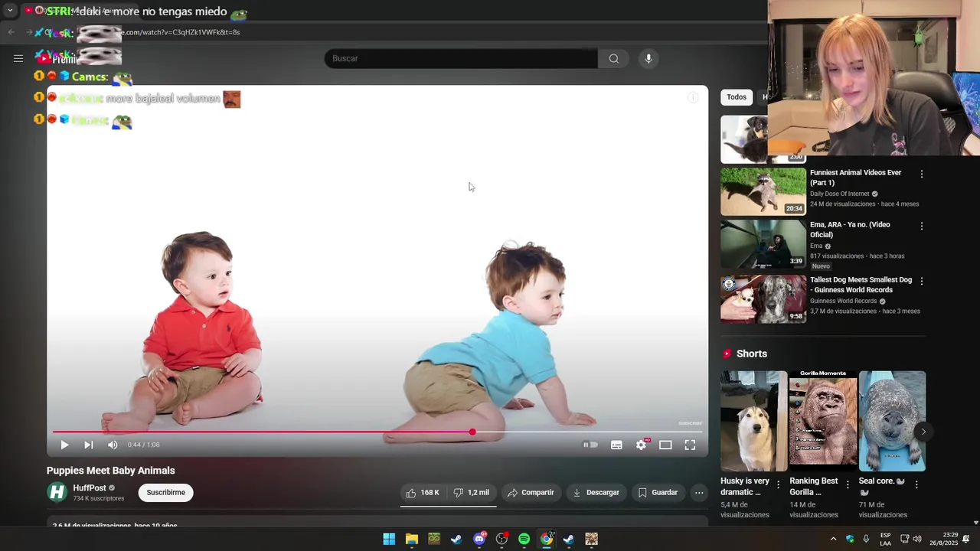Click the Descargar download button
Image resolution: width=980 pixels, height=551 pixels.
click(596, 493)
